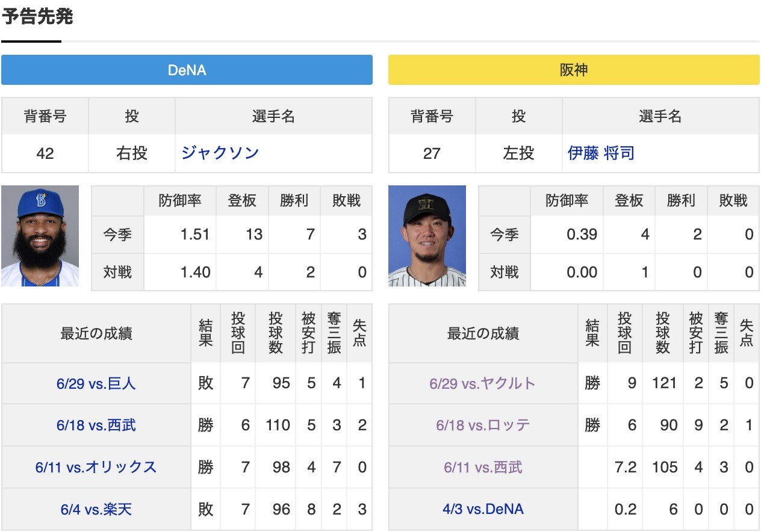Click the DeNA 背番号 42 cell

(x=45, y=153)
